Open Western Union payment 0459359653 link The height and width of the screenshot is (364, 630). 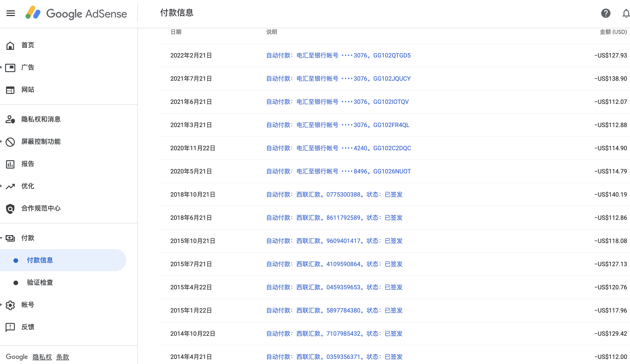tap(334, 287)
